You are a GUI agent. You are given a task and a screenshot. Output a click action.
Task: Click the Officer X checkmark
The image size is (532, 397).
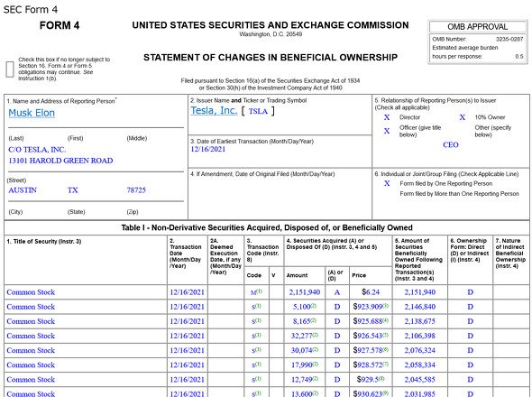[387, 131]
